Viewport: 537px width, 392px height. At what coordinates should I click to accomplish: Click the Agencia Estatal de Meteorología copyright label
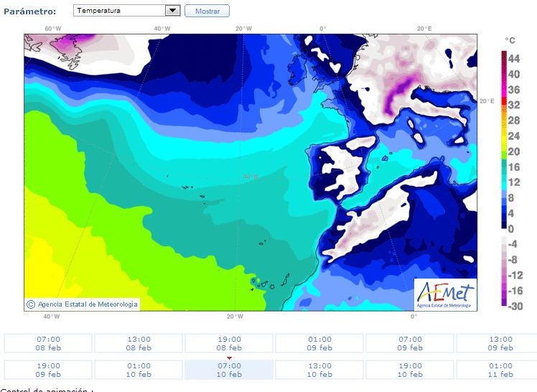(82, 304)
